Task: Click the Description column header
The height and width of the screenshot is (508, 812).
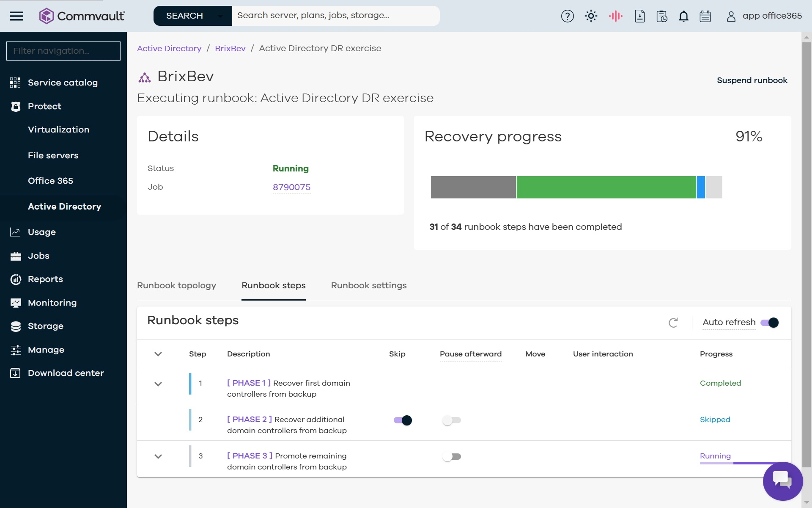Action: click(248, 354)
